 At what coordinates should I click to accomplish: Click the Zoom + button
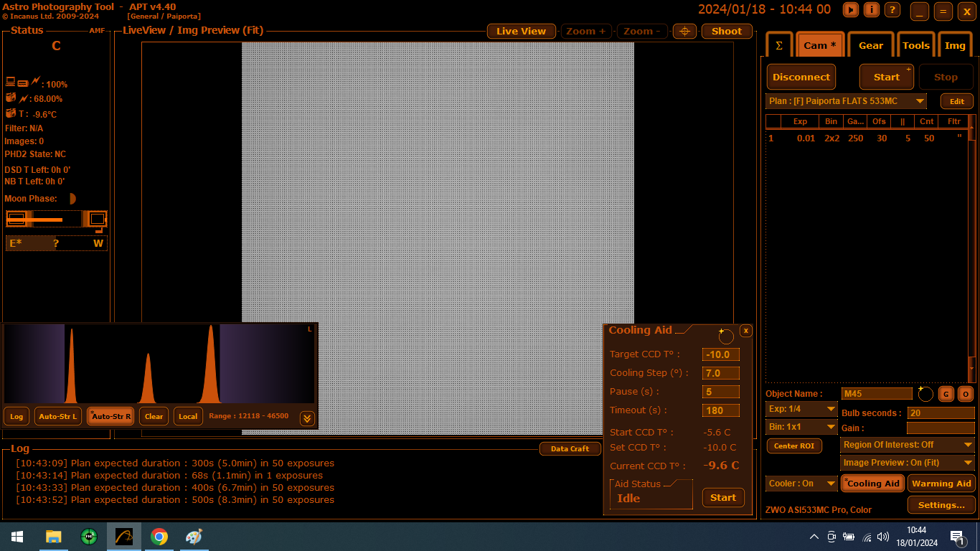click(x=586, y=31)
